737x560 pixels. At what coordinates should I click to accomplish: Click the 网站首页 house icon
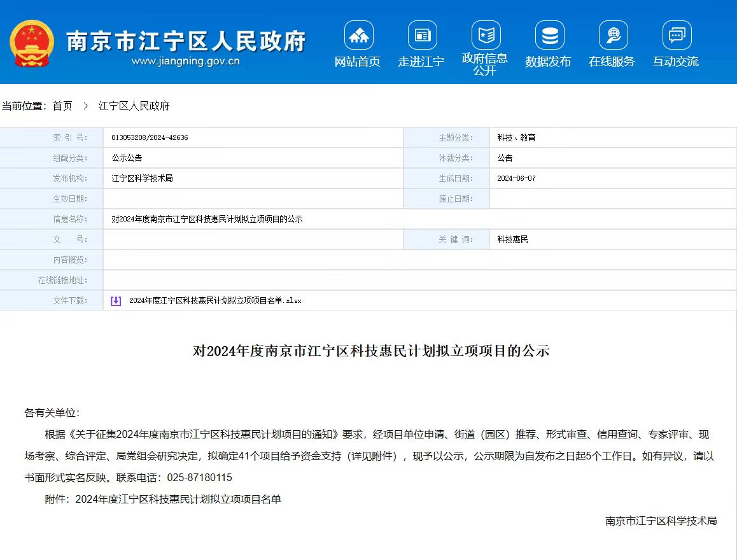(358, 35)
